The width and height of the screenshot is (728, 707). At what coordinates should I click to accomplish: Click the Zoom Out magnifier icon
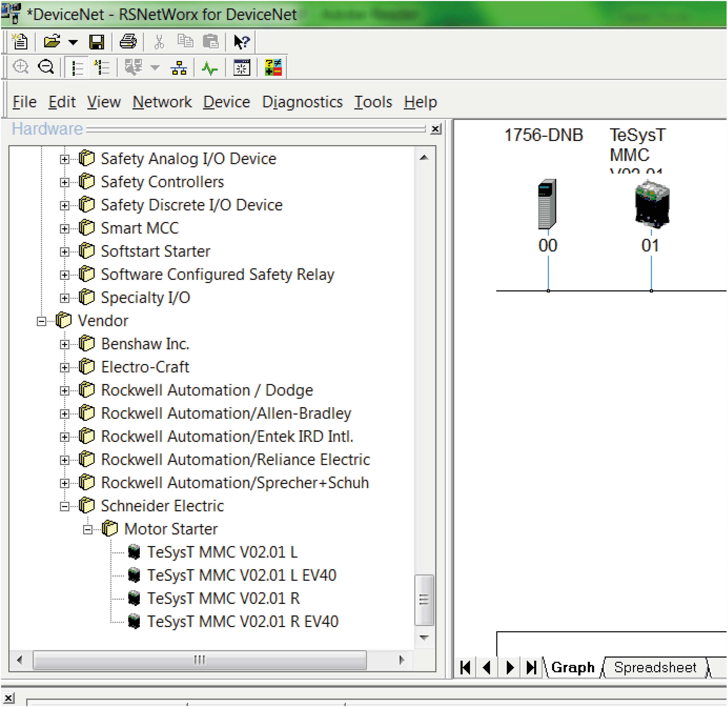[x=46, y=67]
